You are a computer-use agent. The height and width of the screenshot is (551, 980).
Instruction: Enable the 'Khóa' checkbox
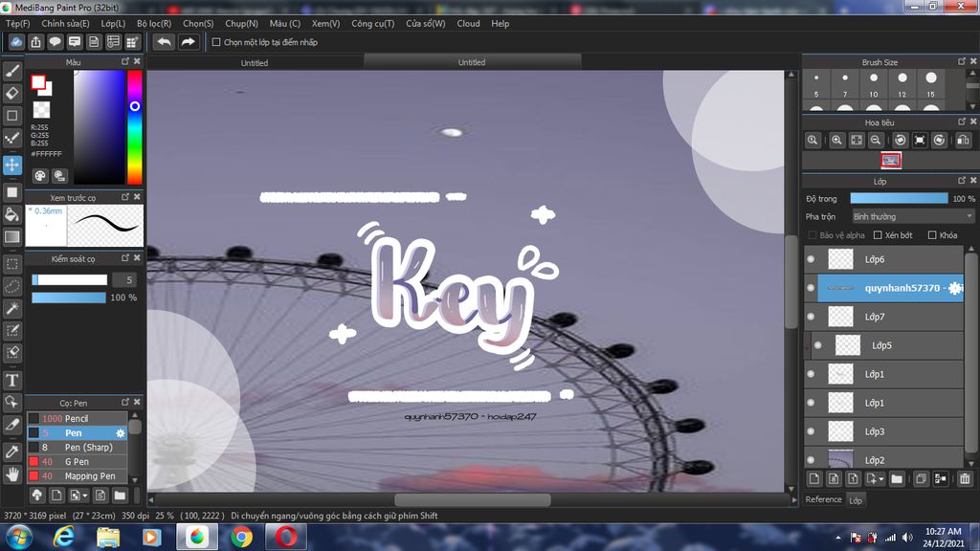pyautogui.click(x=932, y=235)
